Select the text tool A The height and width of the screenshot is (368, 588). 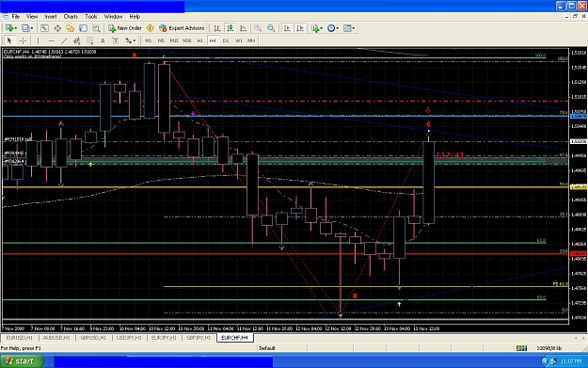click(x=103, y=40)
